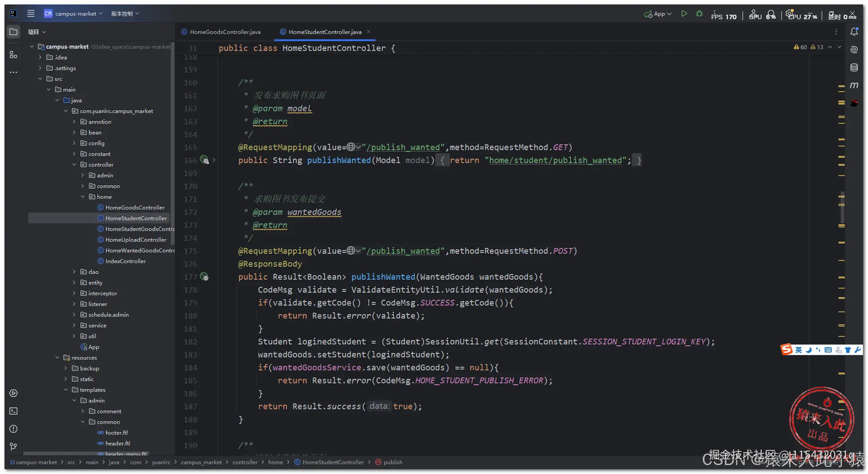Viewport: 868px width, 474px height.
Task: Select header.ftl in project tree
Action: coord(118,443)
